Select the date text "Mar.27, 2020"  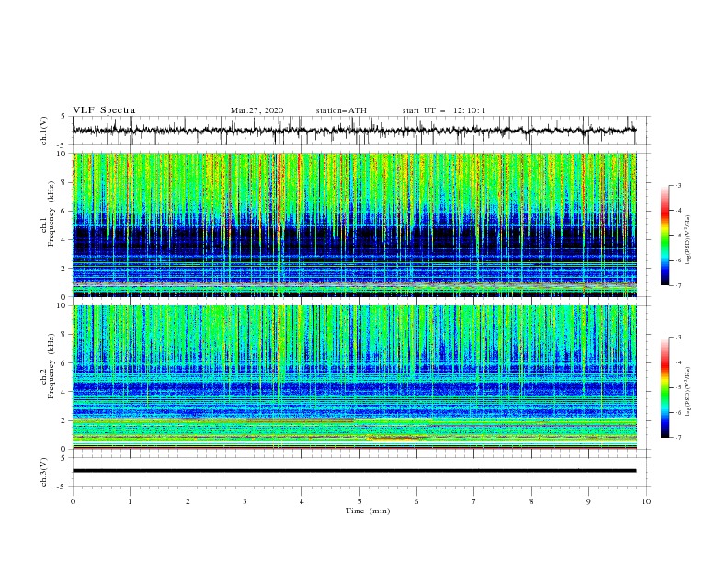tap(256, 110)
